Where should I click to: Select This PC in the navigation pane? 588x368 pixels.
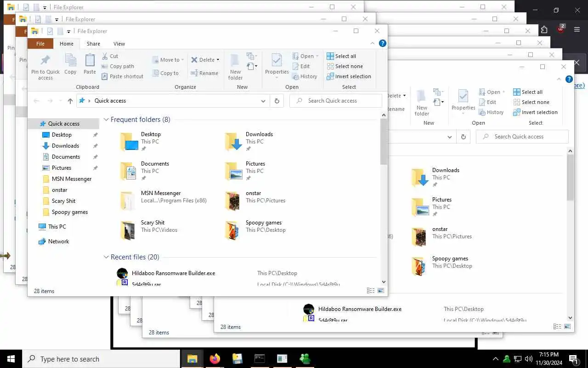(57, 227)
